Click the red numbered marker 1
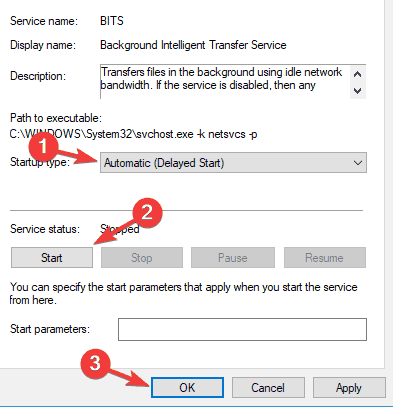This screenshot has height=407, width=393. pos(43,147)
